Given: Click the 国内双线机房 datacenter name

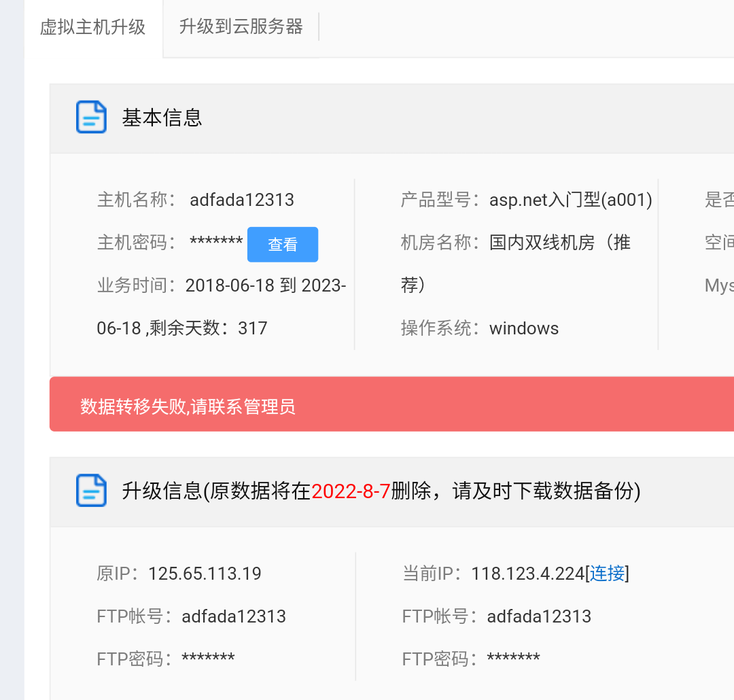Looking at the screenshot, I should click(x=560, y=243).
